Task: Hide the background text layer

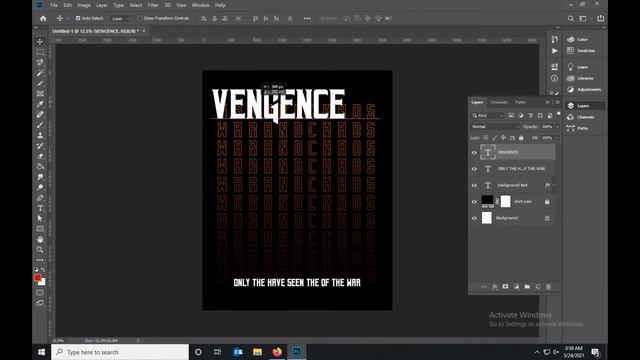Action: coord(474,185)
